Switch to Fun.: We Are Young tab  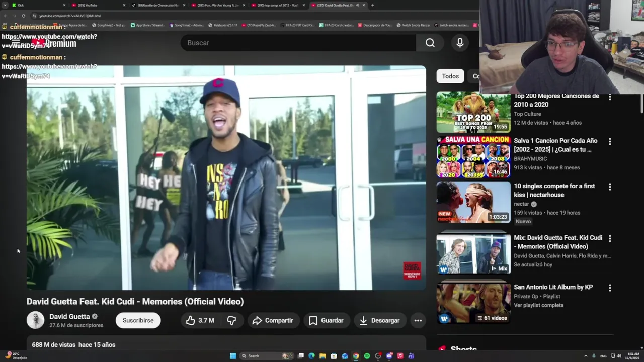[217, 5]
